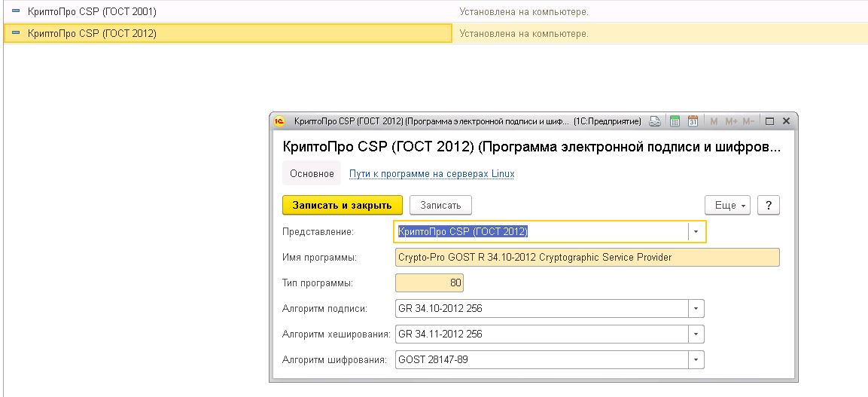Viewport: 868px width, 397px height.
Task: Click Установлена на компьютере status for ГОСТ 2001
Action: tap(524, 11)
